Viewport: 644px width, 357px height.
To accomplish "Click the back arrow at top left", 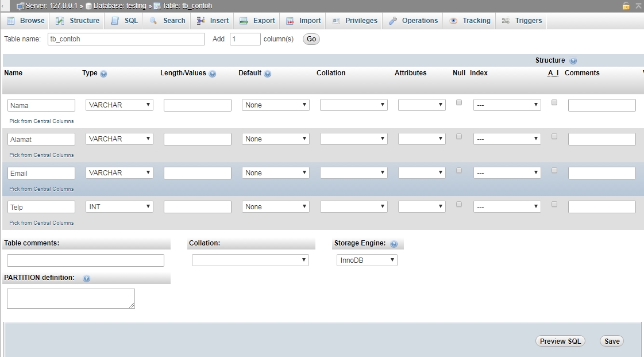I will pyautogui.click(x=4, y=5).
